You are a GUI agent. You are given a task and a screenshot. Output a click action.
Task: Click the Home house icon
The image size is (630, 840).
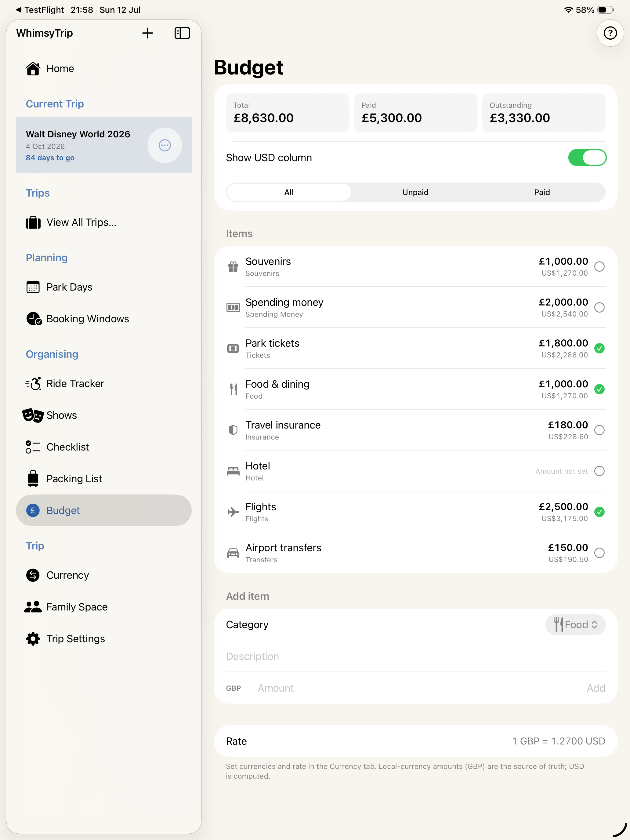pos(33,69)
